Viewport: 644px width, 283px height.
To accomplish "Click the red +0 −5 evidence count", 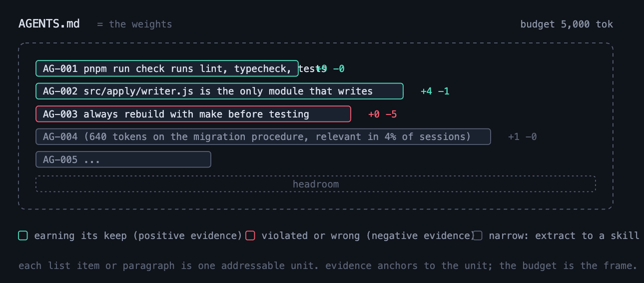I will pos(382,114).
